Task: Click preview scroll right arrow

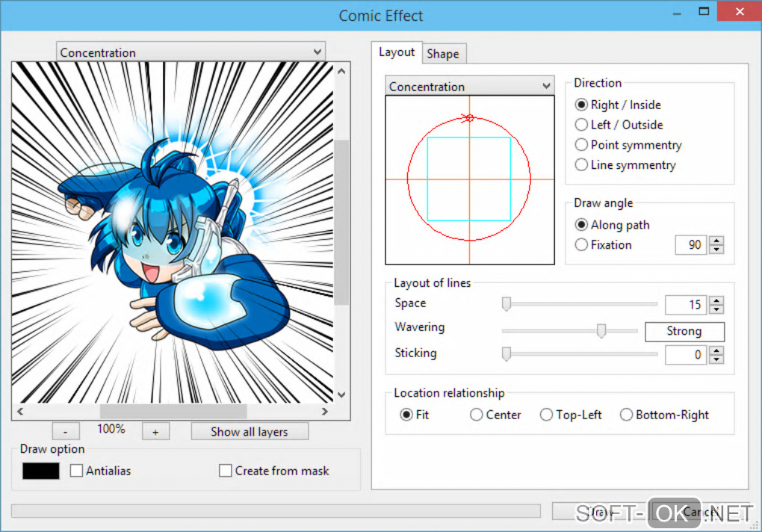Action: [325, 411]
